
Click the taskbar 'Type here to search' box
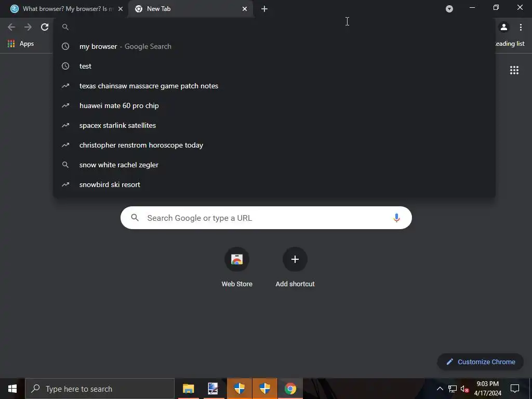point(100,389)
